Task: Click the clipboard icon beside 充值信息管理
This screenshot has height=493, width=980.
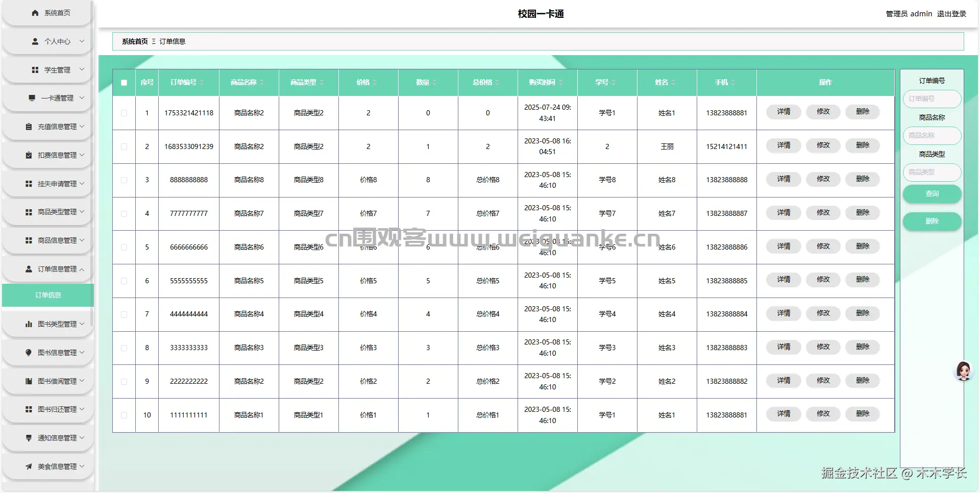Action: (x=29, y=127)
